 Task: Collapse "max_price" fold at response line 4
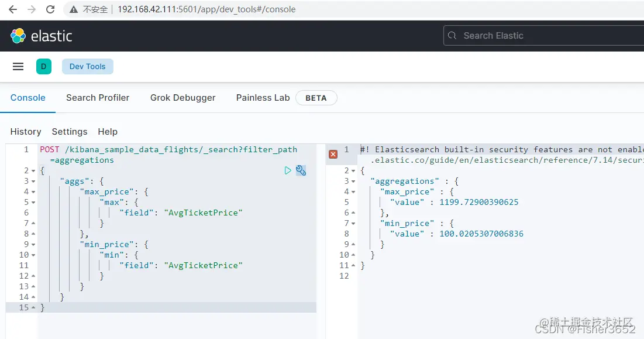pyautogui.click(x=353, y=192)
